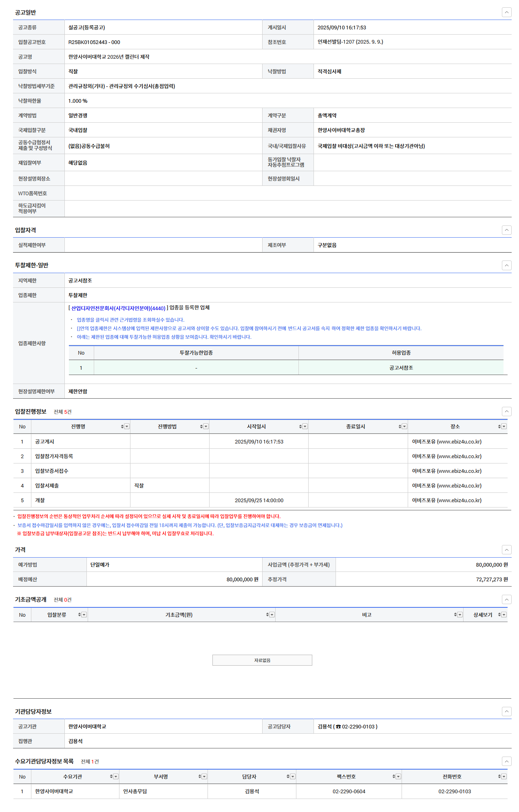Click sort arrows in 진행명 column header
The width and height of the screenshot is (519, 812).
pyautogui.click(x=122, y=426)
